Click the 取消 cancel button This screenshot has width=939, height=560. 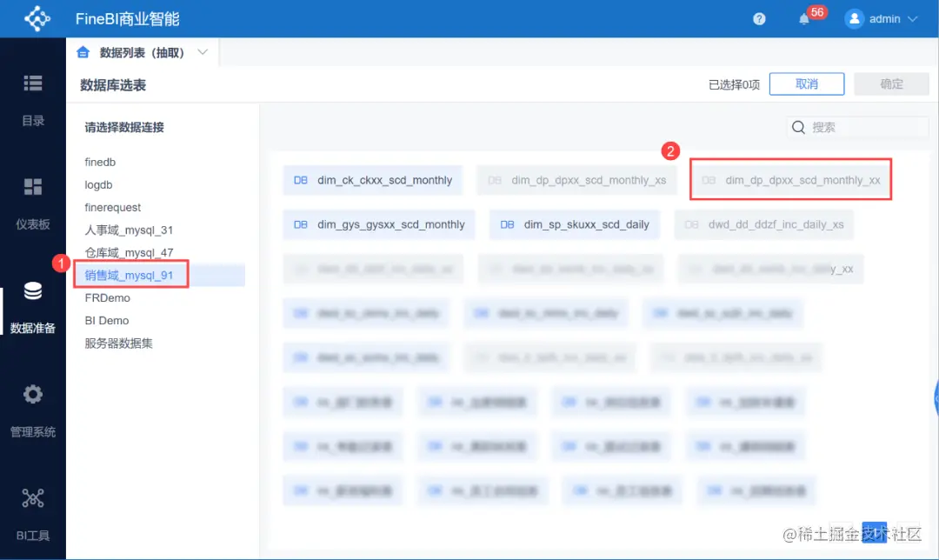(807, 83)
